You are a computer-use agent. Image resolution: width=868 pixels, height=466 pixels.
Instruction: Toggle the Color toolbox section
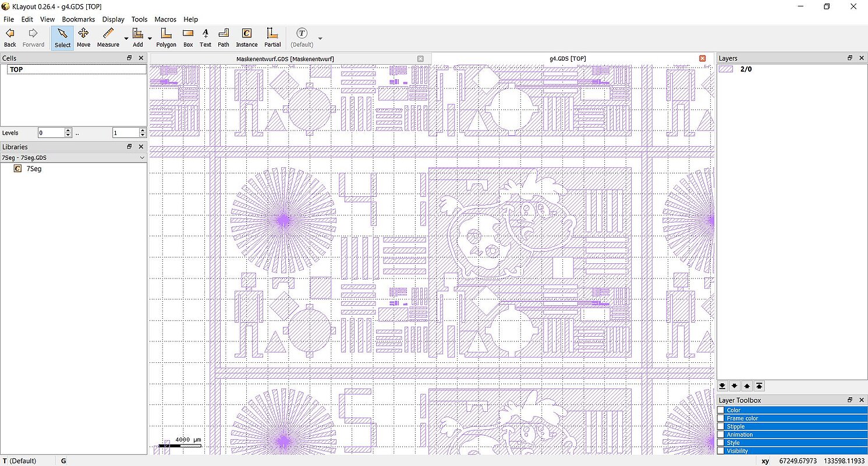tap(792, 410)
